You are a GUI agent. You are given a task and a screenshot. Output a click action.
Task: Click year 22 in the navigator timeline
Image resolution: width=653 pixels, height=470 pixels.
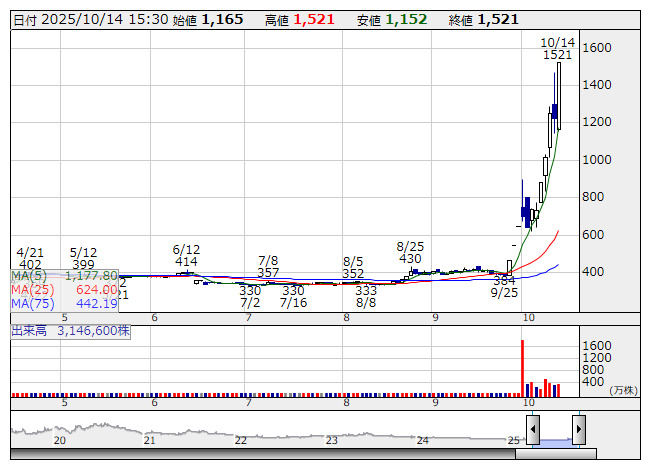(241, 440)
